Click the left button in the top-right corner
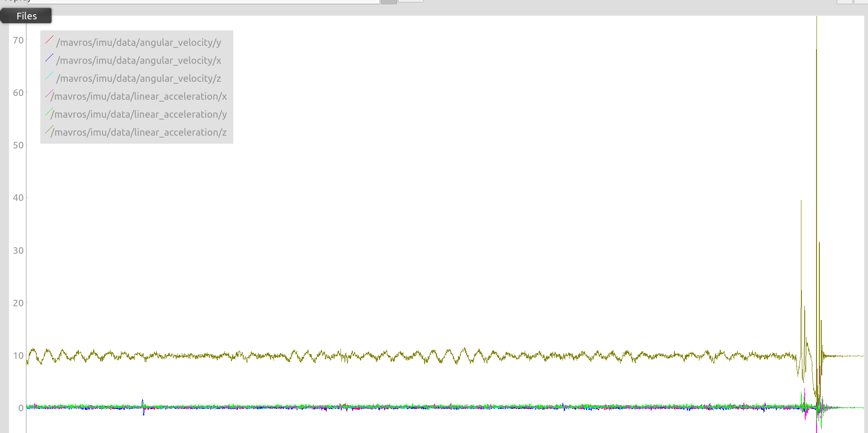 pyautogui.click(x=845, y=1)
